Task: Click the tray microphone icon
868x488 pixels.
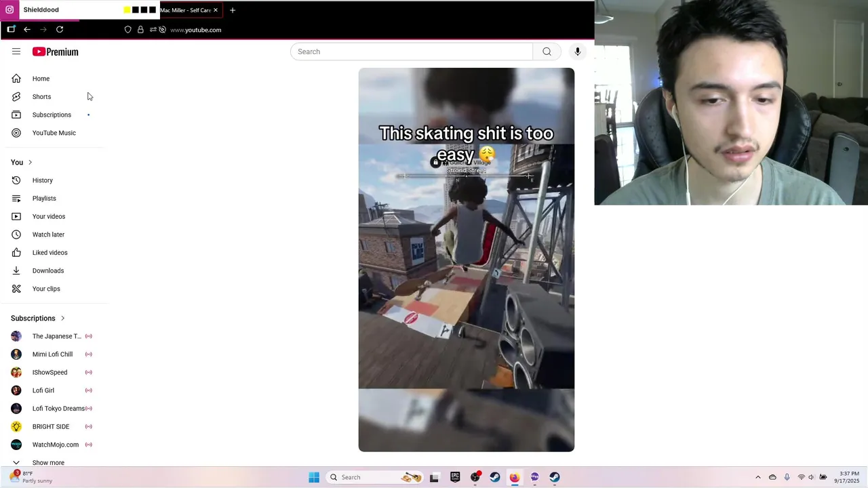Action: [x=787, y=477]
